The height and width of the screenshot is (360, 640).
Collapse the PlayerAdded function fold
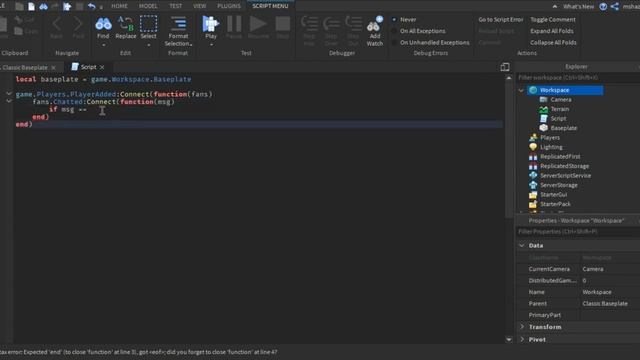coord(9,94)
